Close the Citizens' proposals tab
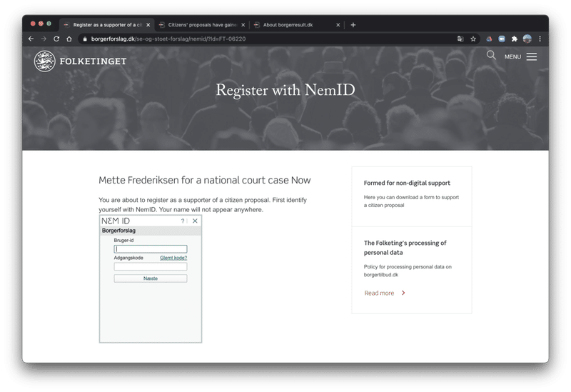 coord(243,25)
